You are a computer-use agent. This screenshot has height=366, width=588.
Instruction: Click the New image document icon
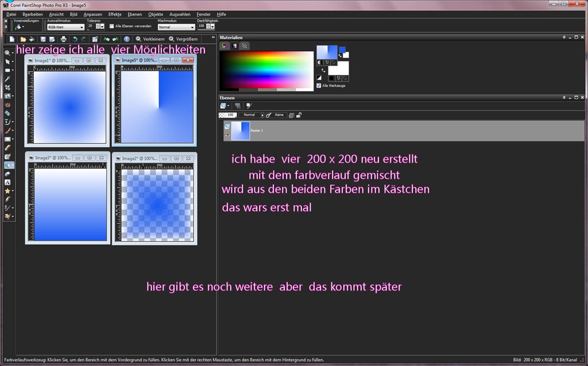pyautogui.click(x=12, y=39)
